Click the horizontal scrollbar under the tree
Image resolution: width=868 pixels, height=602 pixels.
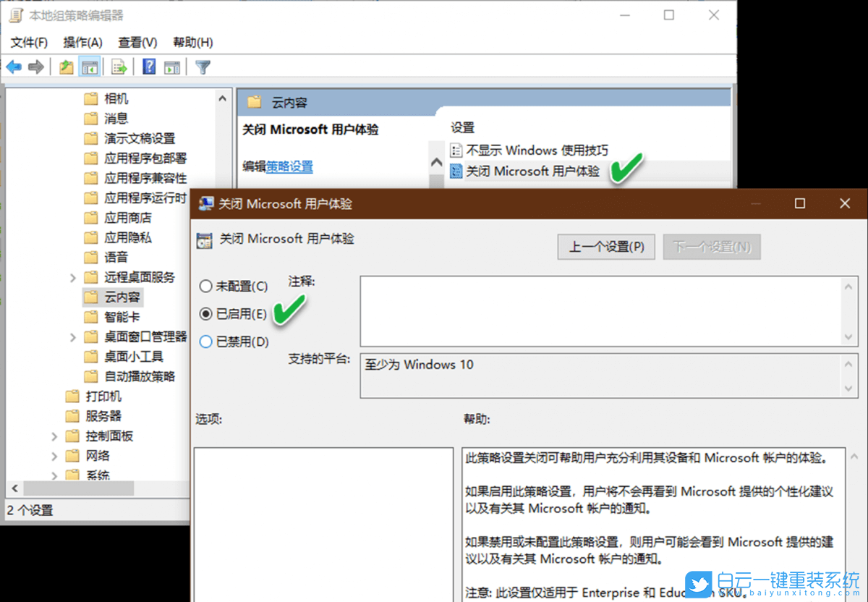click(x=77, y=488)
